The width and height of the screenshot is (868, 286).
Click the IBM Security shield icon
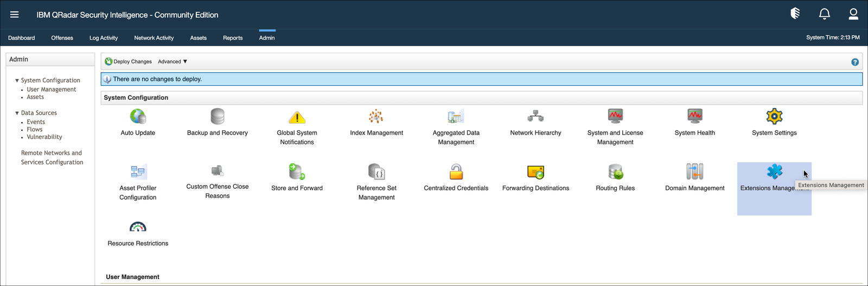click(x=795, y=14)
